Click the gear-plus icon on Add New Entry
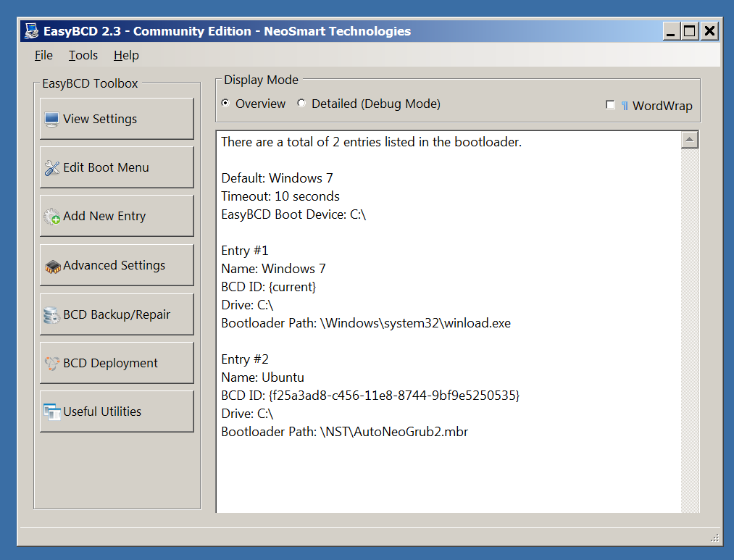The width and height of the screenshot is (734, 560). 51,217
